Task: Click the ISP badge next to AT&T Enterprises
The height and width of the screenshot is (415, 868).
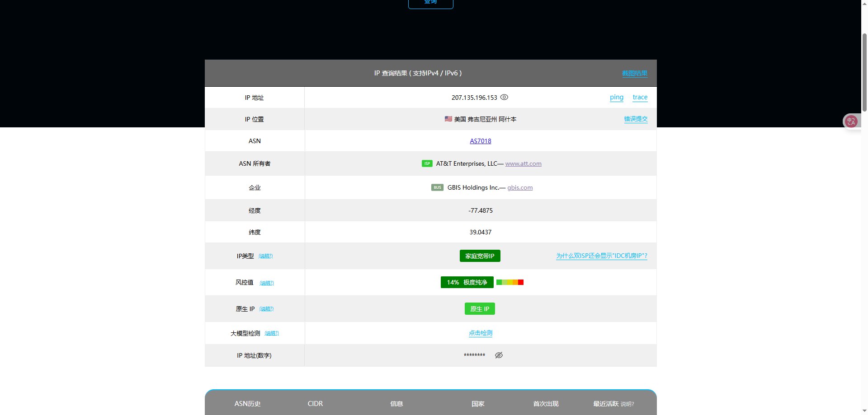Action: (427, 163)
